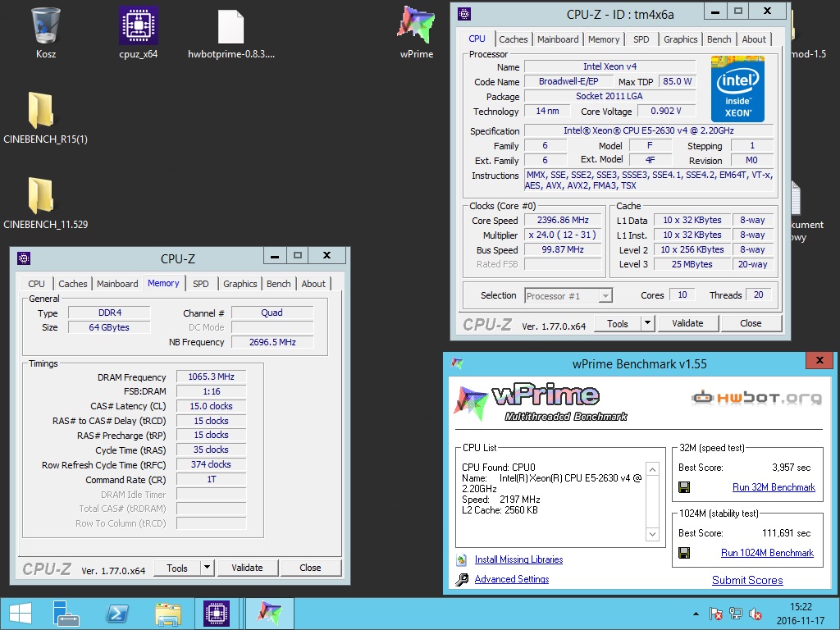This screenshot has width=840, height=630.
Task: Open Graphics tab in CPU-Z ID window
Action: [x=680, y=39]
